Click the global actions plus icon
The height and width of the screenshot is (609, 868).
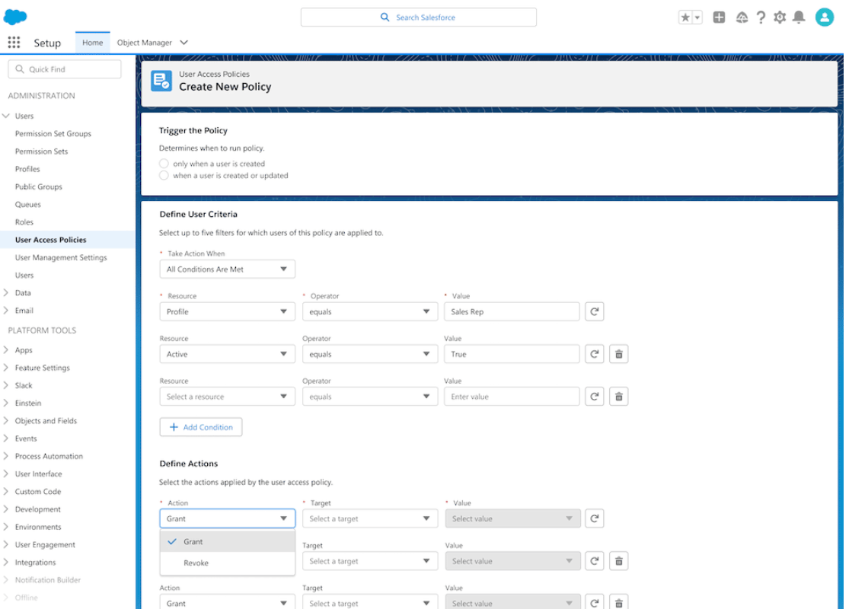[x=719, y=18]
